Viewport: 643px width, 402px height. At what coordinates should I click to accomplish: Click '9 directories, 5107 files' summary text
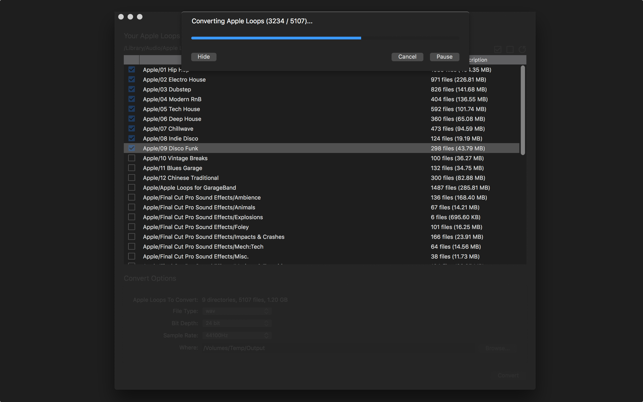(245, 300)
